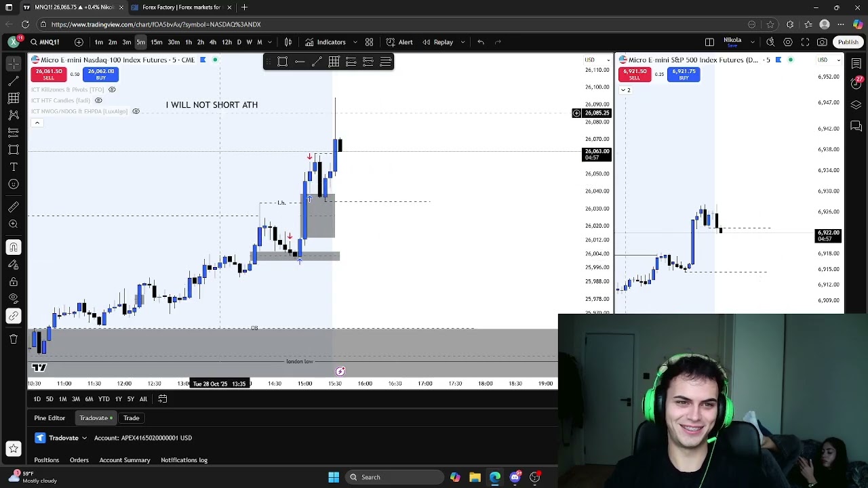
Task: Open the Indicators templates dropdown arrow
Action: coord(355,42)
